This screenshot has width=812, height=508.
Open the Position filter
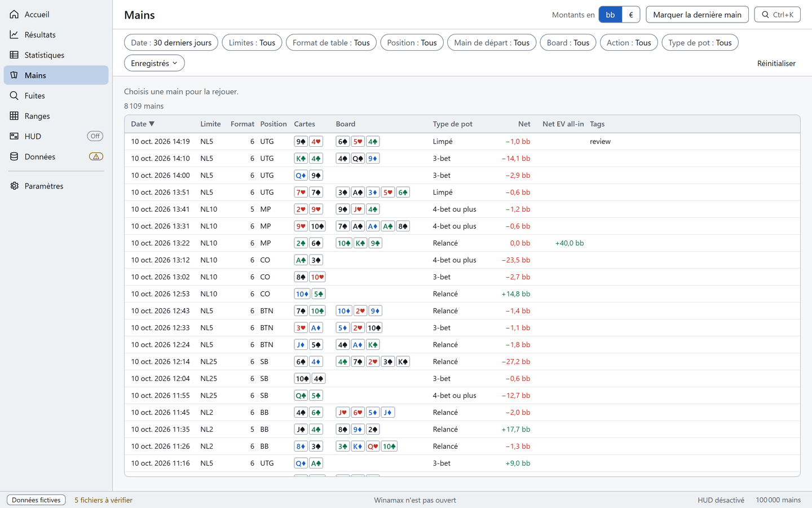(412, 42)
